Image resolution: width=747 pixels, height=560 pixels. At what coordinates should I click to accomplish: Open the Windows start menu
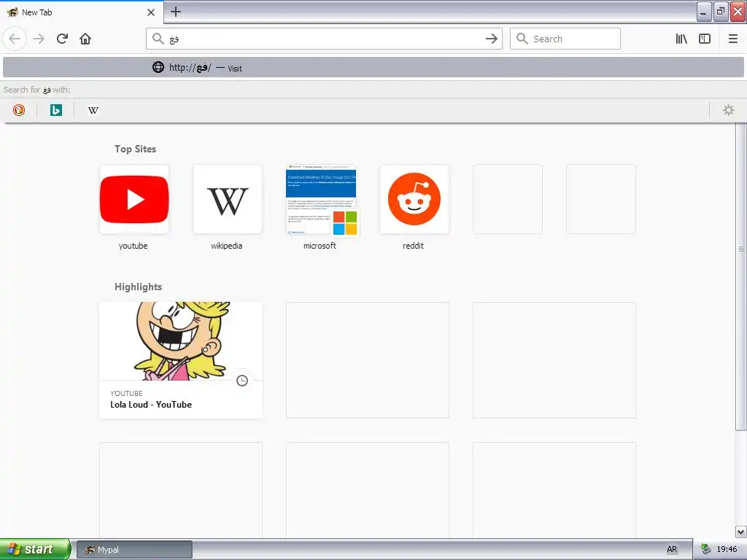coord(35,549)
